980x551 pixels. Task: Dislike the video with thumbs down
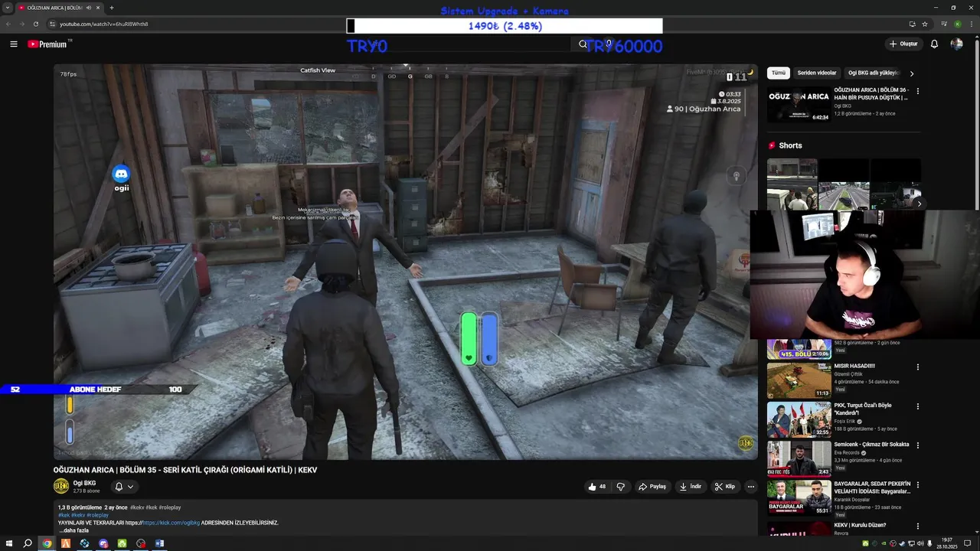tap(621, 487)
